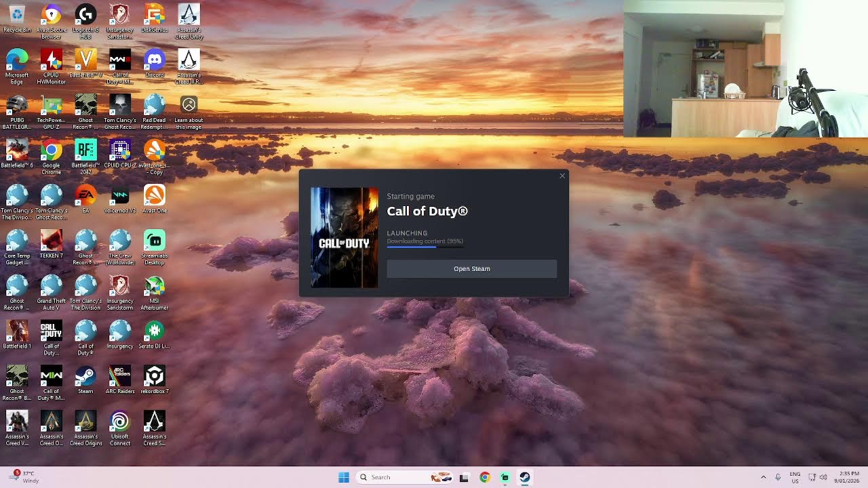Select the Avast One desktop icon
The height and width of the screenshot is (488, 868).
[x=154, y=199]
